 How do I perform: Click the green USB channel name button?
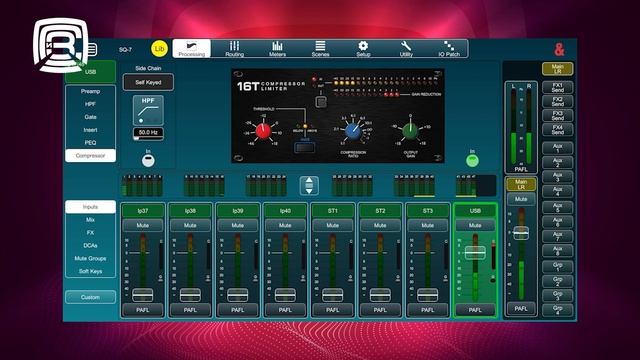(90, 72)
